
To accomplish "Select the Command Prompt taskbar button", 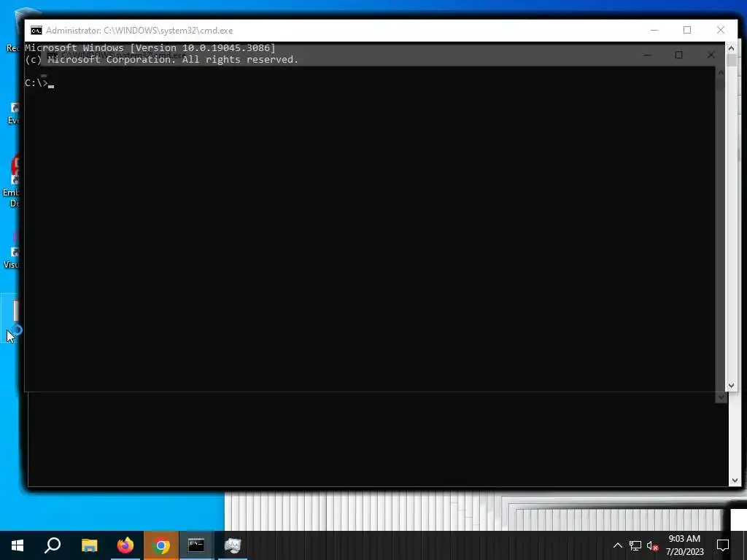I will point(196,545).
